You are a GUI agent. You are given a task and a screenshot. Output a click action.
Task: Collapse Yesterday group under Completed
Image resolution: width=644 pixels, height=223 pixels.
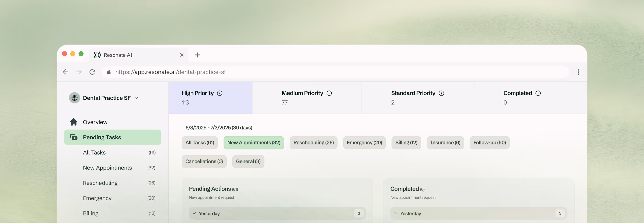pyautogui.click(x=396, y=213)
